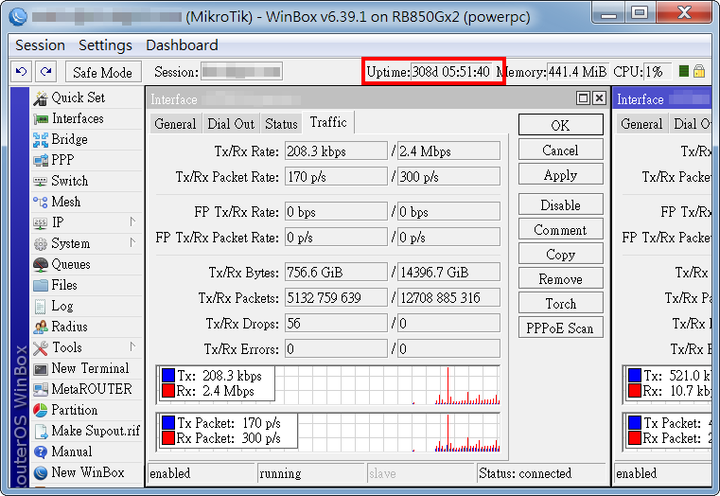Click the IP menu icon
Viewport: 720px width, 496px height.
tap(40, 223)
